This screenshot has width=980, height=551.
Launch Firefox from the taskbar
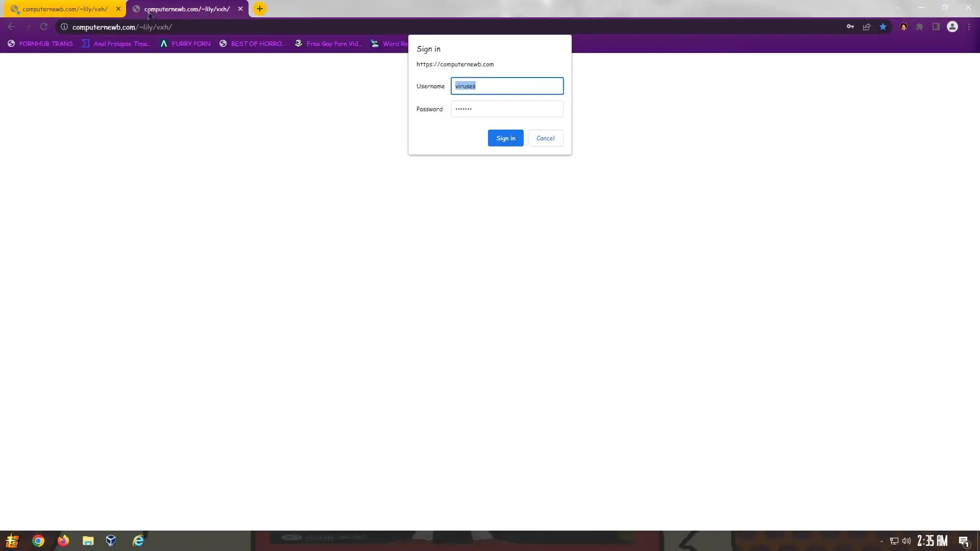pyautogui.click(x=63, y=541)
